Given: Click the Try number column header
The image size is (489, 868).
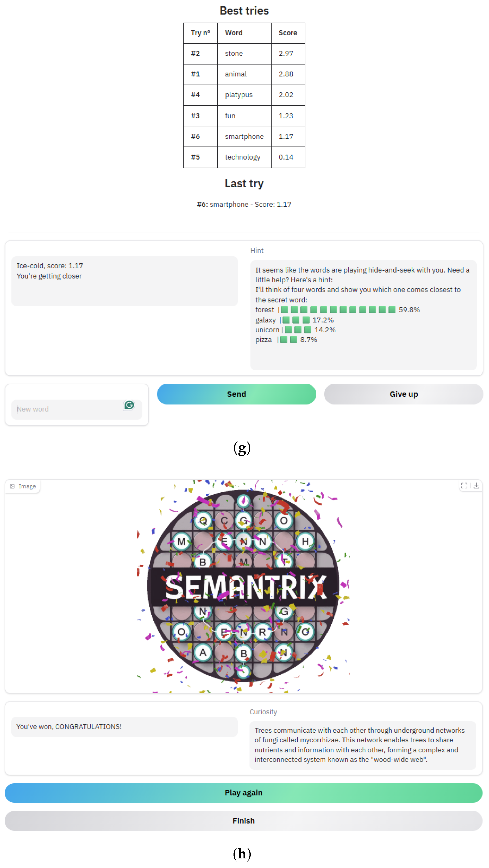Looking at the screenshot, I should [x=200, y=33].
